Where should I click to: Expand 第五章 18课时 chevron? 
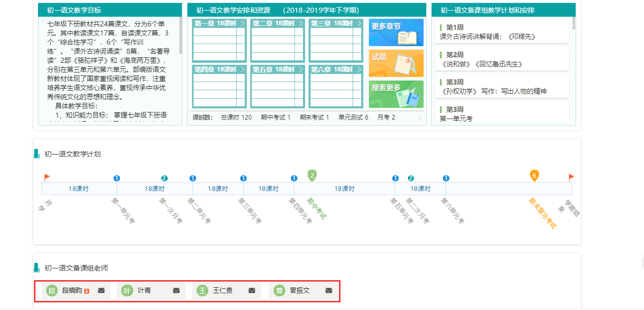301,69
